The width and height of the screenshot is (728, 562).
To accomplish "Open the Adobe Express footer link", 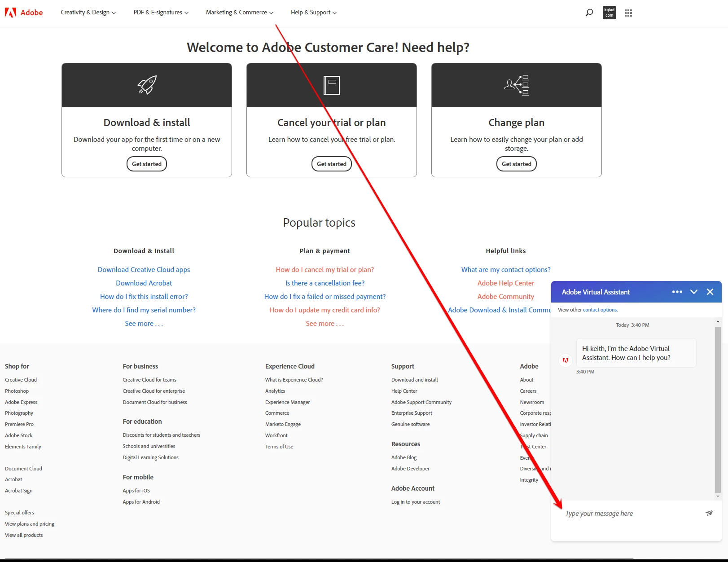I will [21, 402].
